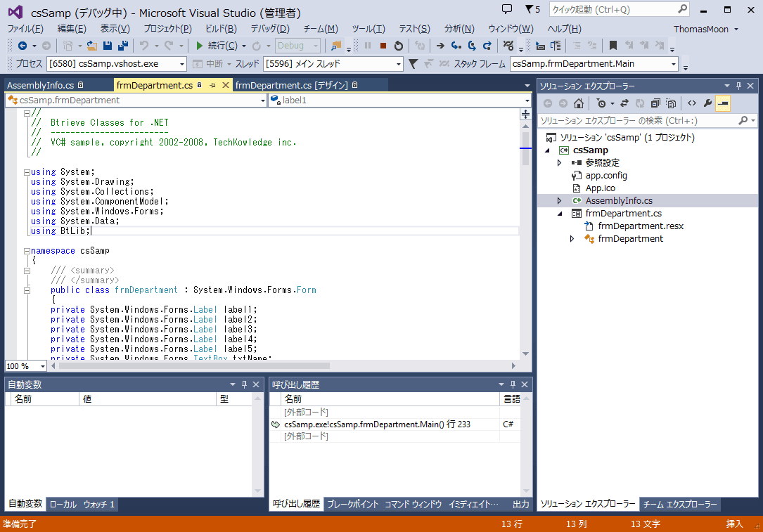Collapse the using directives block
Viewport: 763px width, 532px height.
coord(27,172)
